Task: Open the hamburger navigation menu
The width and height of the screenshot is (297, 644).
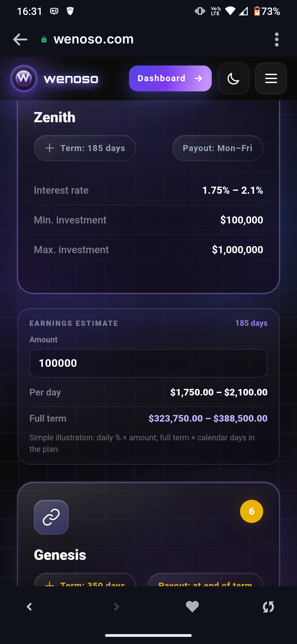Action: click(x=271, y=78)
